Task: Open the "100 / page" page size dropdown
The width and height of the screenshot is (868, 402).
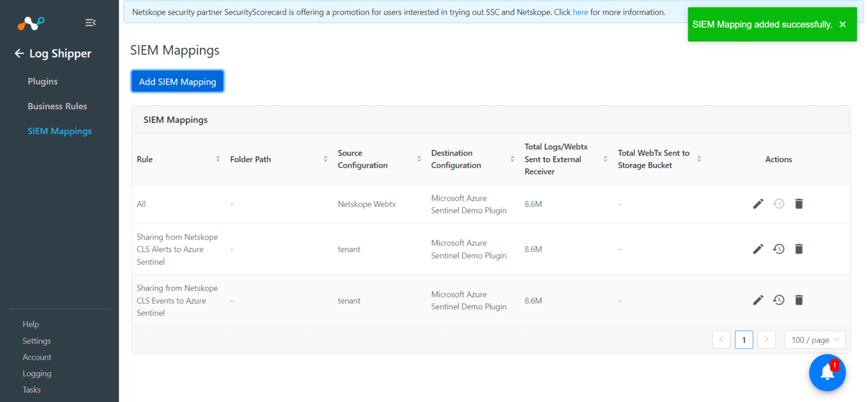Action: coord(815,339)
